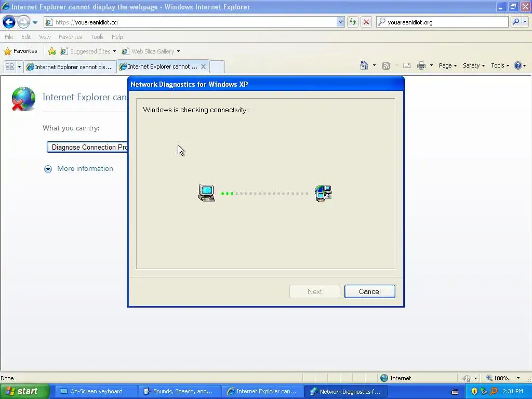
Task: Click the Protected Mode security status icon
Action: [x=467, y=378]
